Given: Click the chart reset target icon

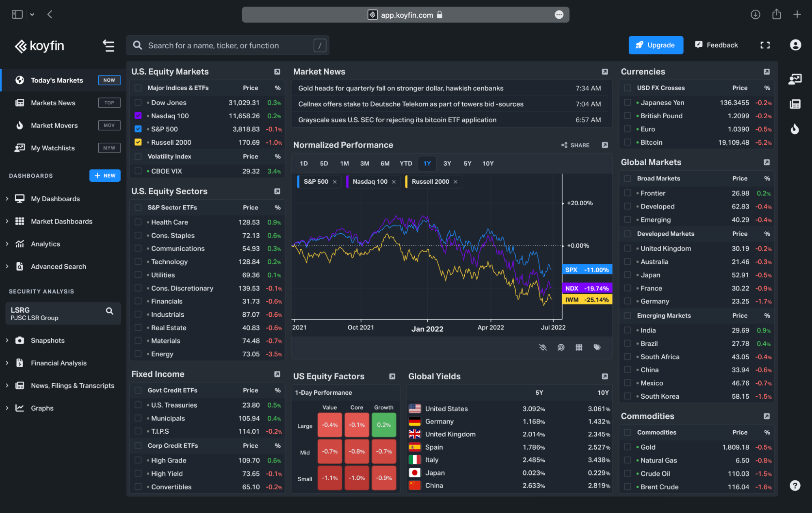Looking at the screenshot, I should 561,347.
